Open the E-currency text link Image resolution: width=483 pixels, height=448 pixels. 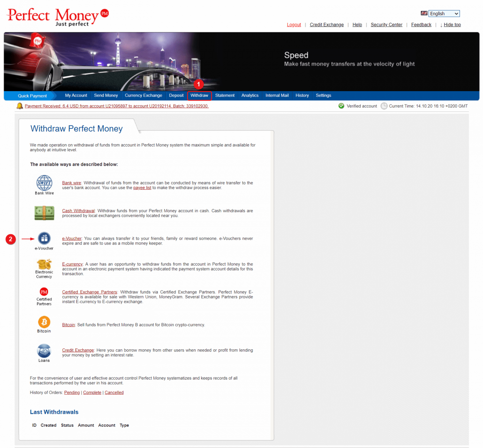point(72,264)
